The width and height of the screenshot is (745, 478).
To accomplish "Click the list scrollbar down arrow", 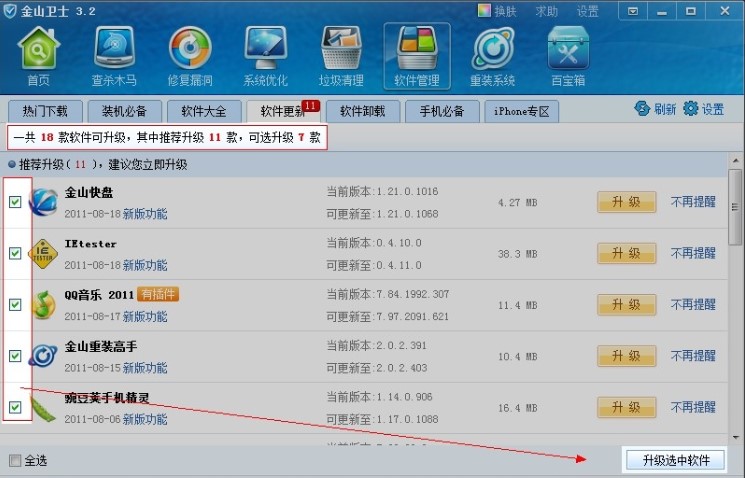I will point(735,438).
